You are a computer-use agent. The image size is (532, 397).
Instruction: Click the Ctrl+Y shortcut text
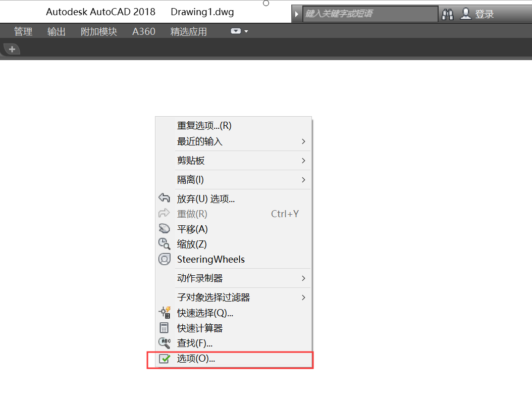coord(285,214)
